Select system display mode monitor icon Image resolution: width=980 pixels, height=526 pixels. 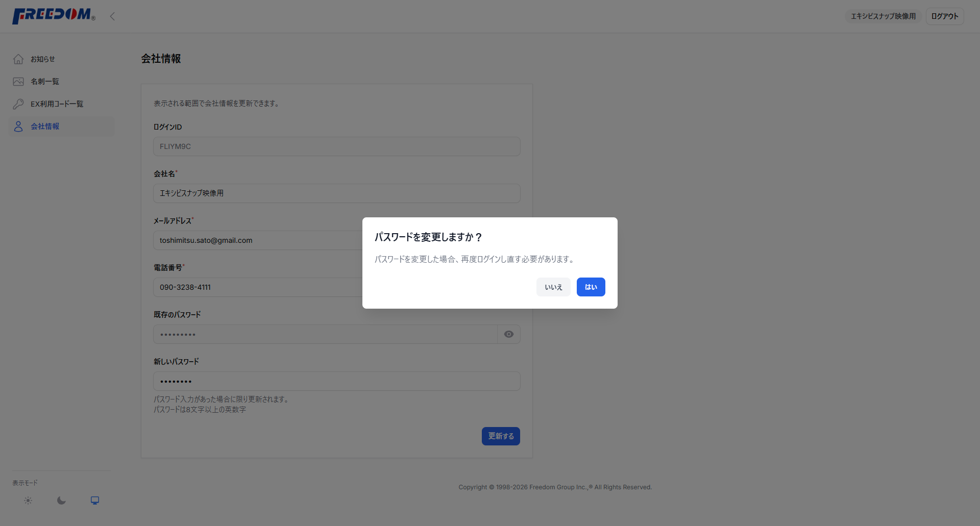click(x=95, y=500)
